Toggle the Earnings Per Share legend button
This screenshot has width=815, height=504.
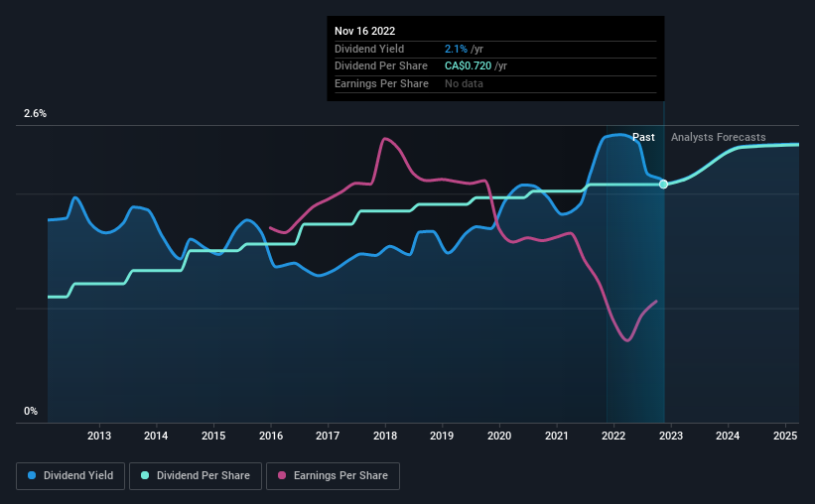click(x=333, y=476)
